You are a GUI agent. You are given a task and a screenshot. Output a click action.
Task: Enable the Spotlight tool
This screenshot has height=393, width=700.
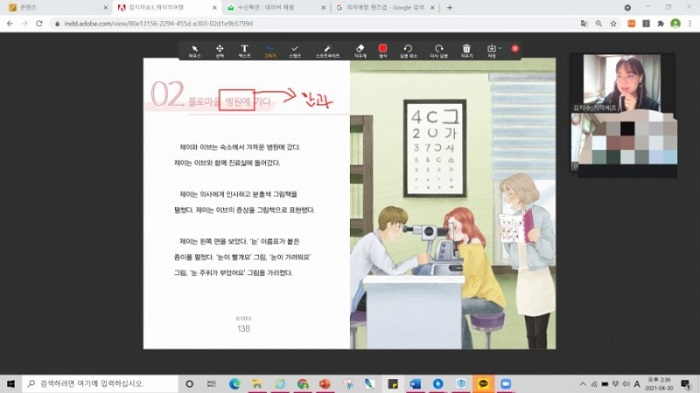(327, 51)
